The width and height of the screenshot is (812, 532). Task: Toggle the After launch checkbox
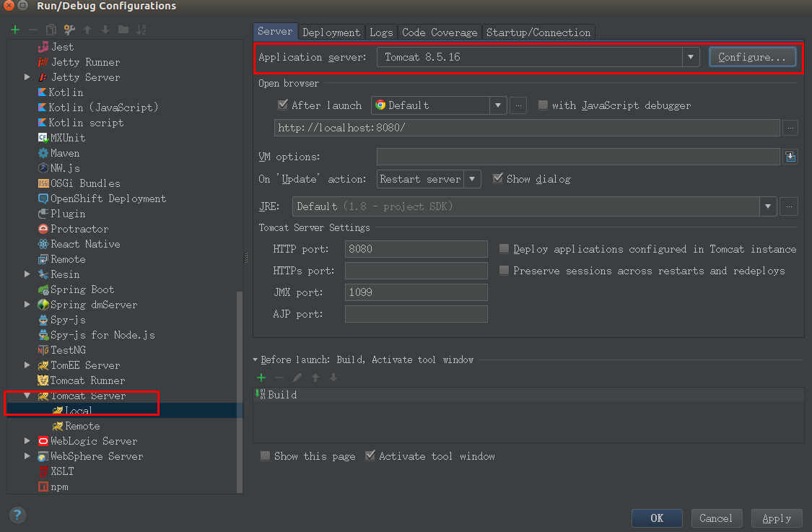(283, 105)
